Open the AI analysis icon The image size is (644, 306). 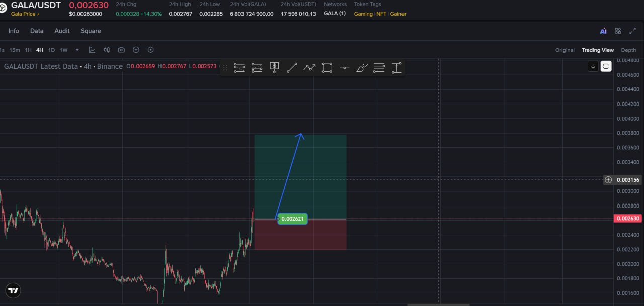point(603,31)
